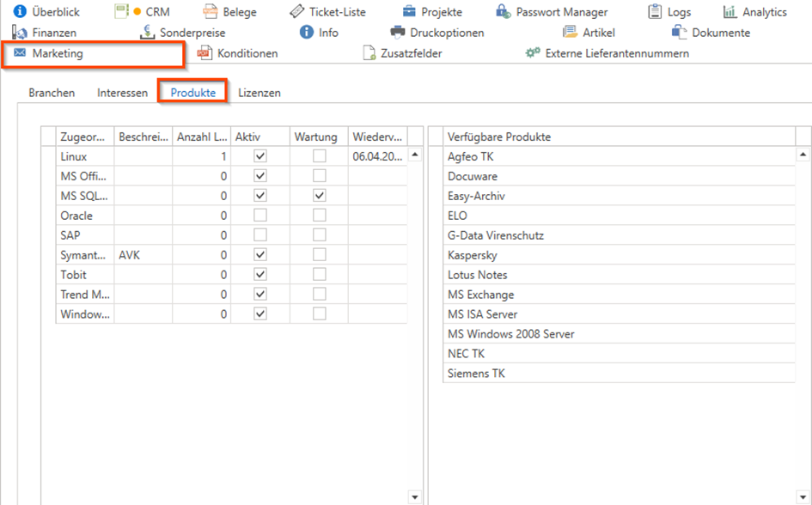Click the Projekte briefcase icon

(x=410, y=12)
